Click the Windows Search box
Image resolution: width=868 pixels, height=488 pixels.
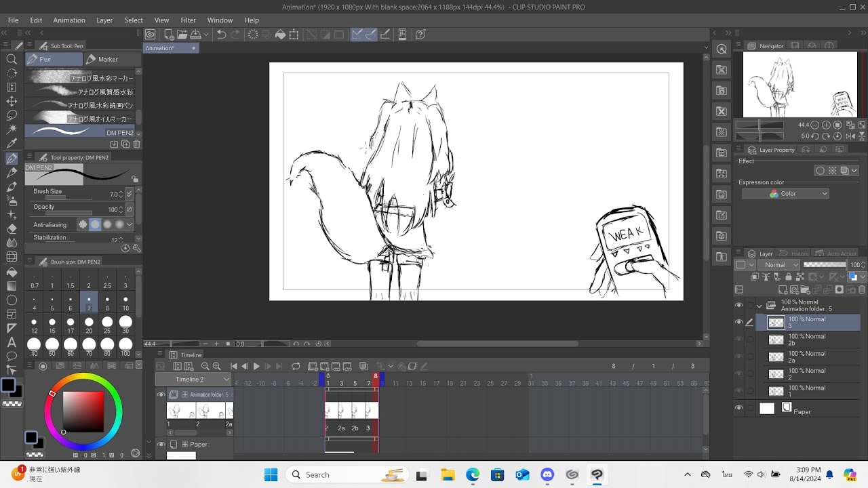coord(346,474)
